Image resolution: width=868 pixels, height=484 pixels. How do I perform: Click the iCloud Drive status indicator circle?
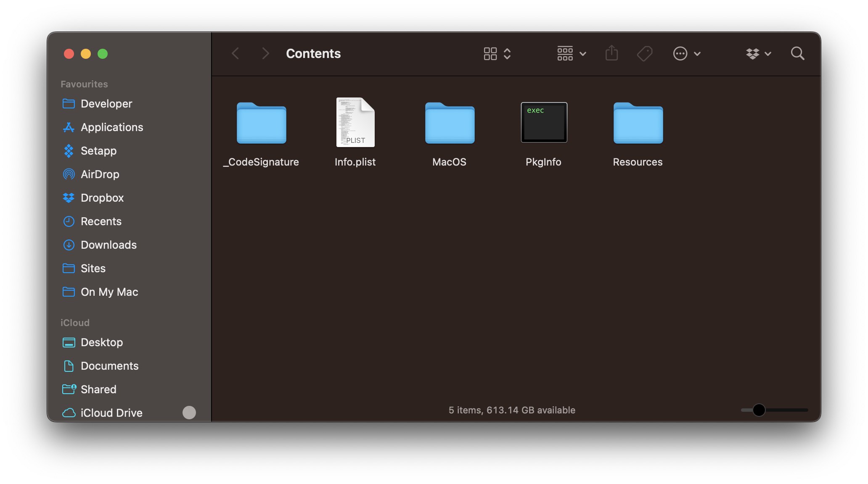coord(189,413)
